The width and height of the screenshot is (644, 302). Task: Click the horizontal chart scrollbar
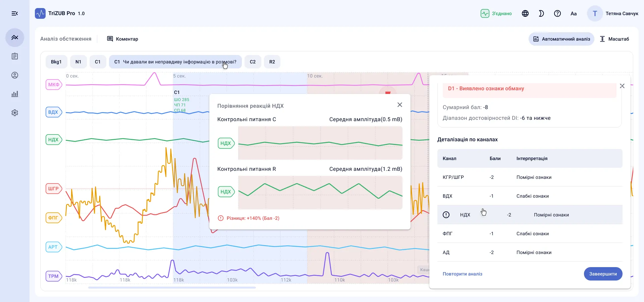pyautogui.click(x=172, y=288)
